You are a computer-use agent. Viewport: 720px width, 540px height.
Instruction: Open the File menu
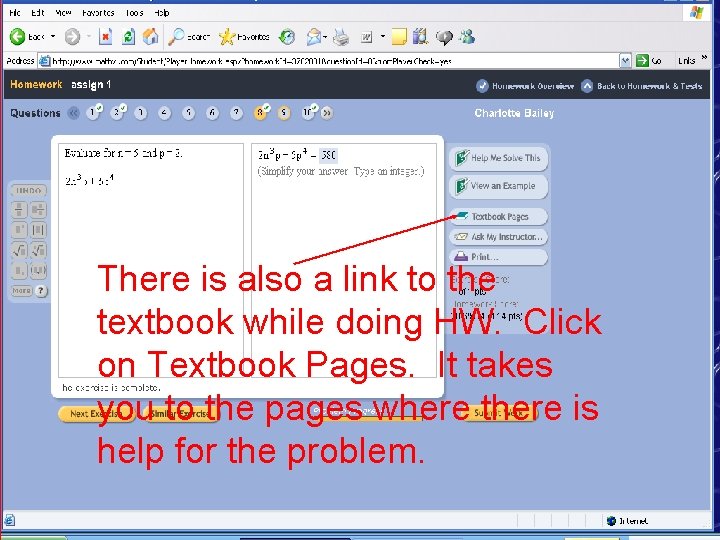15,13
